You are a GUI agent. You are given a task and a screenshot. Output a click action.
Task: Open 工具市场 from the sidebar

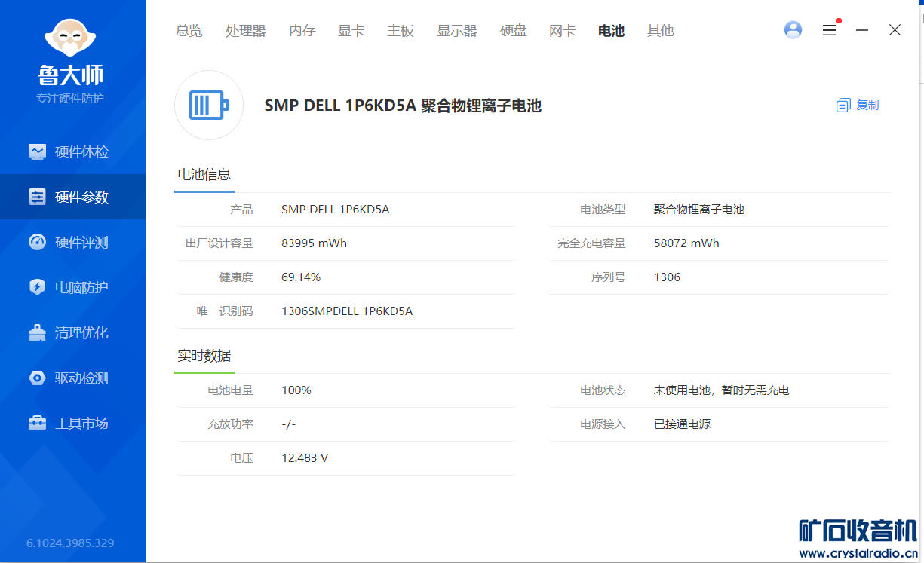(x=81, y=423)
